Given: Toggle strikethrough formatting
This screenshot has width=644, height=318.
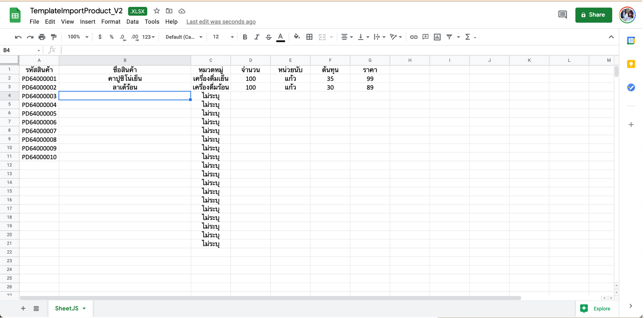Looking at the screenshot, I should pos(268,37).
